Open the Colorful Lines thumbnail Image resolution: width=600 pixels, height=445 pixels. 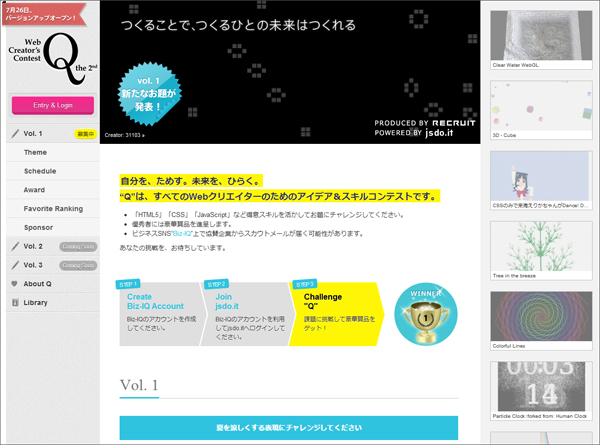[x=541, y=321]
